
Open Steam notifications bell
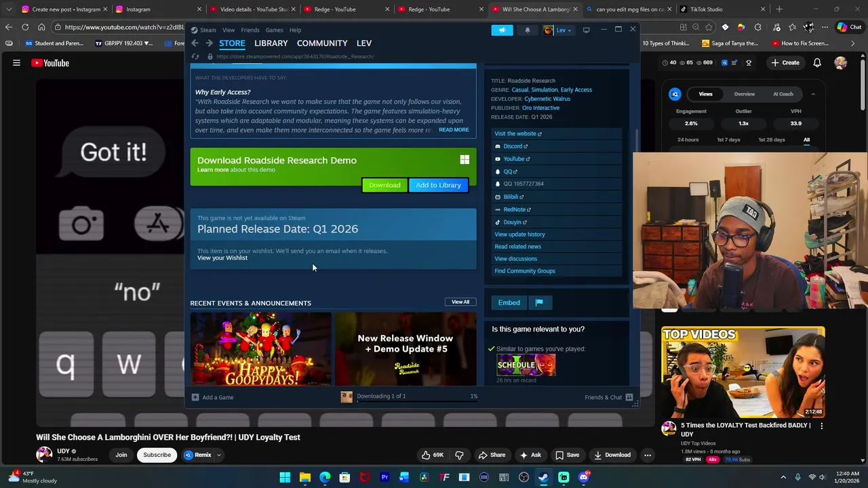point(527,30)
